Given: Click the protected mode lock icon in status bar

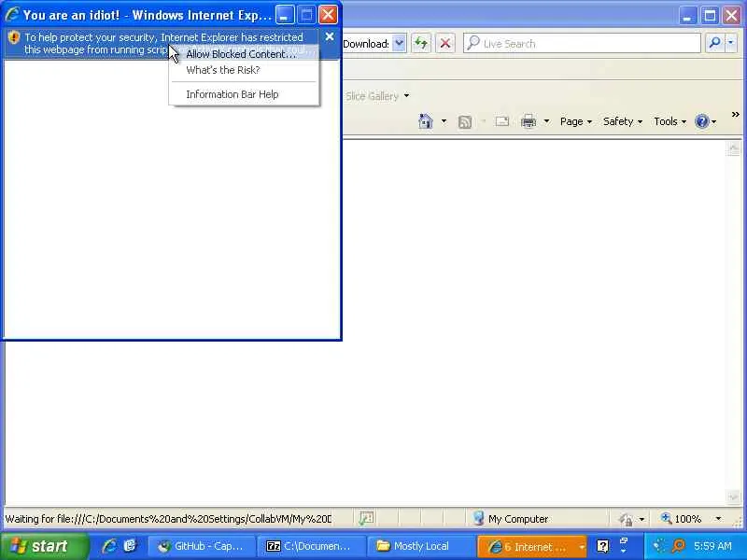Looking at the screenshot, I should tap(626, 519).
